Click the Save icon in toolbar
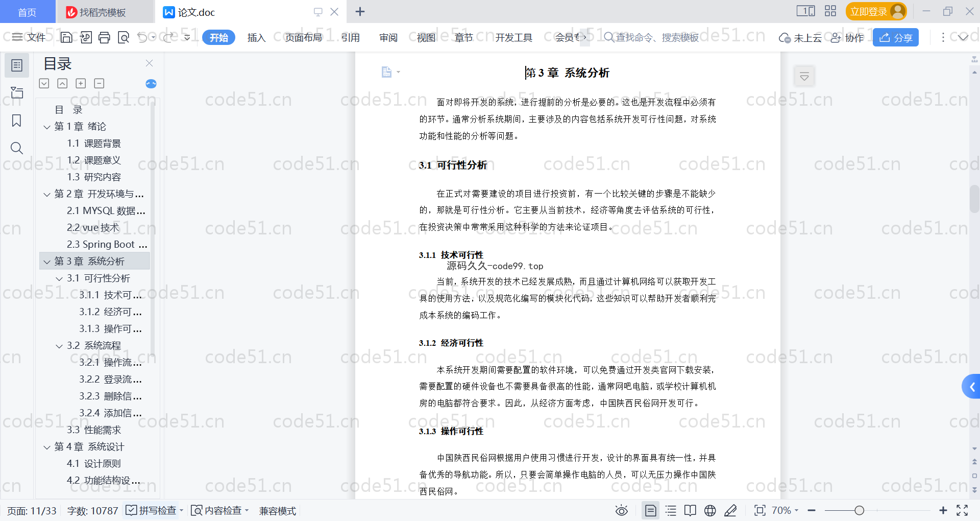This screenshot has height=521, width=980. click(x=66, y=37)
